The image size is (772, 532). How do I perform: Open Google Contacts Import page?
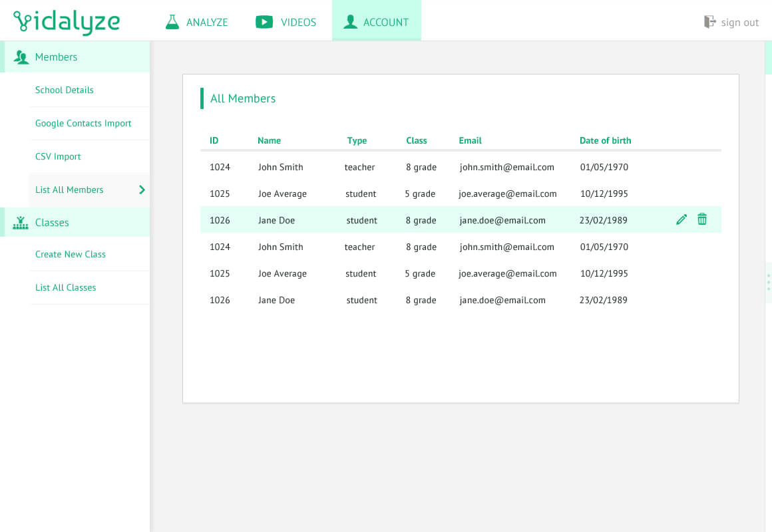[83, 123]
